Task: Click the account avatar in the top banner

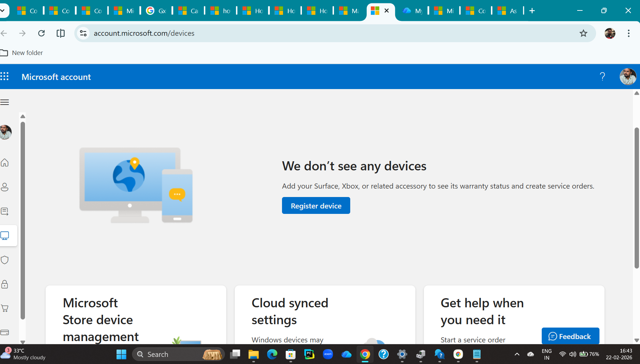Action: pos(628,77)
